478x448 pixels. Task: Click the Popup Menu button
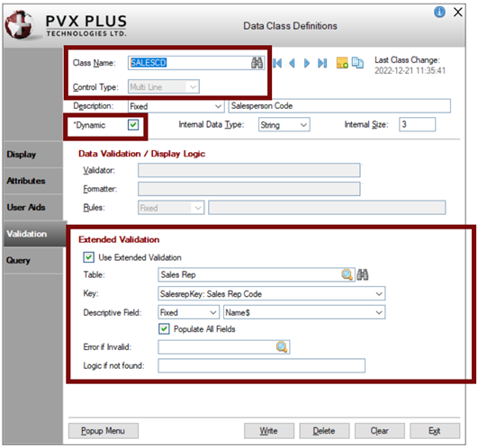point(103,431)
